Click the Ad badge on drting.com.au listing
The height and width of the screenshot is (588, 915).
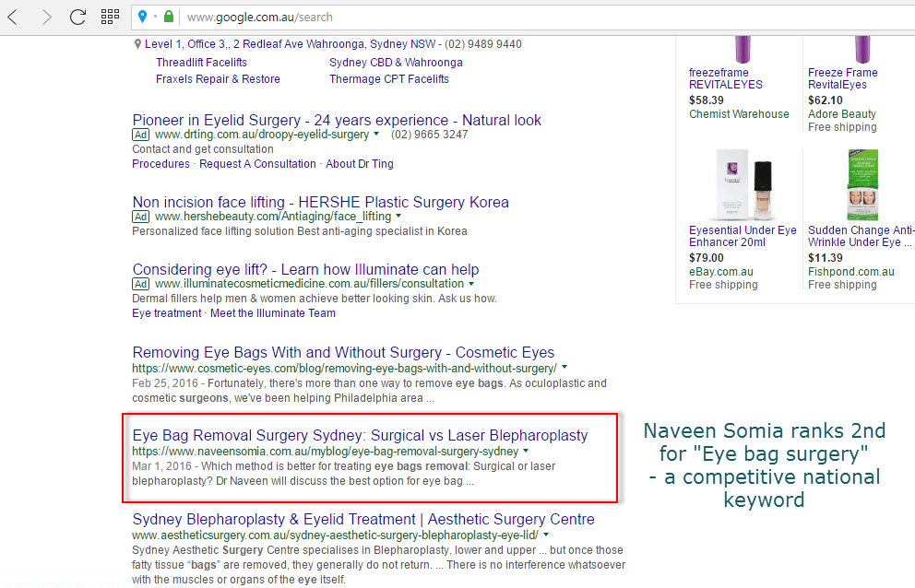coord(140,135)
